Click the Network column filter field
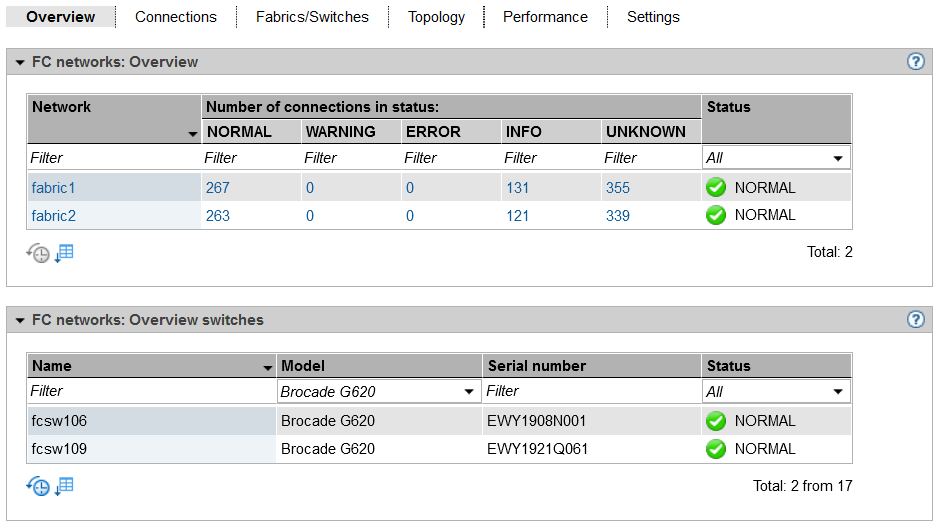939x528 pixels. pyautogui.click(x=114, y=158)
